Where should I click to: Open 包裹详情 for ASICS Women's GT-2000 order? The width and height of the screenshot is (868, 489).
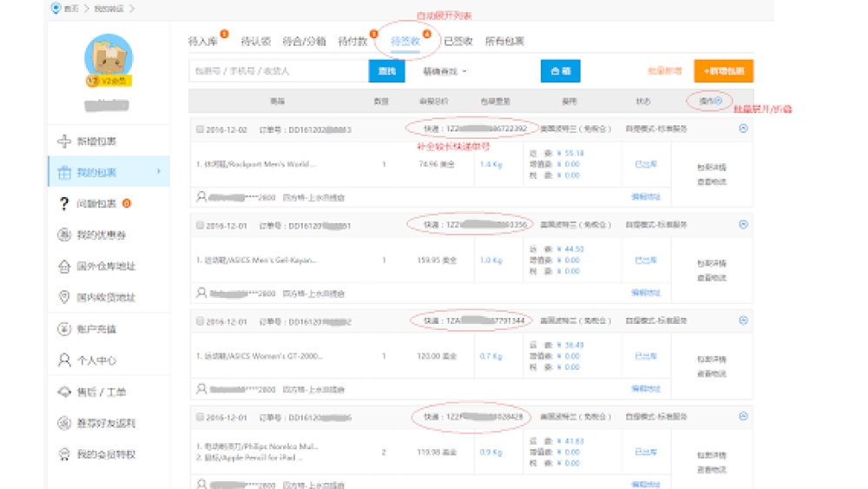coord(712,359)
